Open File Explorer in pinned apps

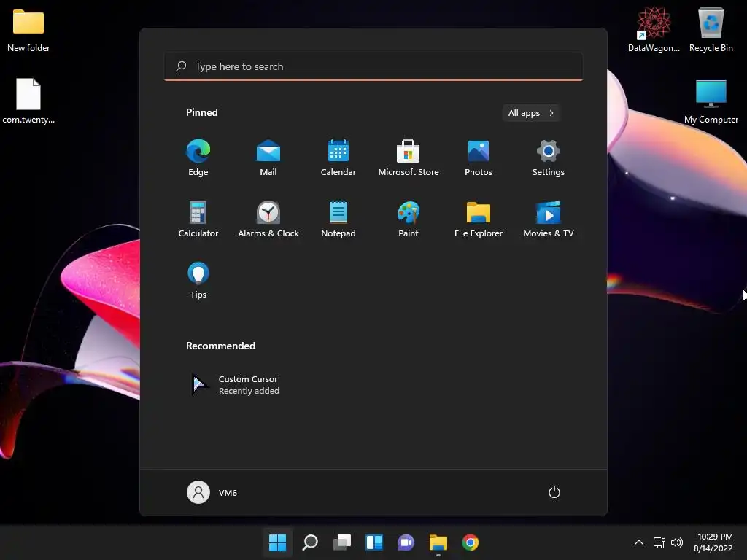pyautogui.click(x=479, y=219)
